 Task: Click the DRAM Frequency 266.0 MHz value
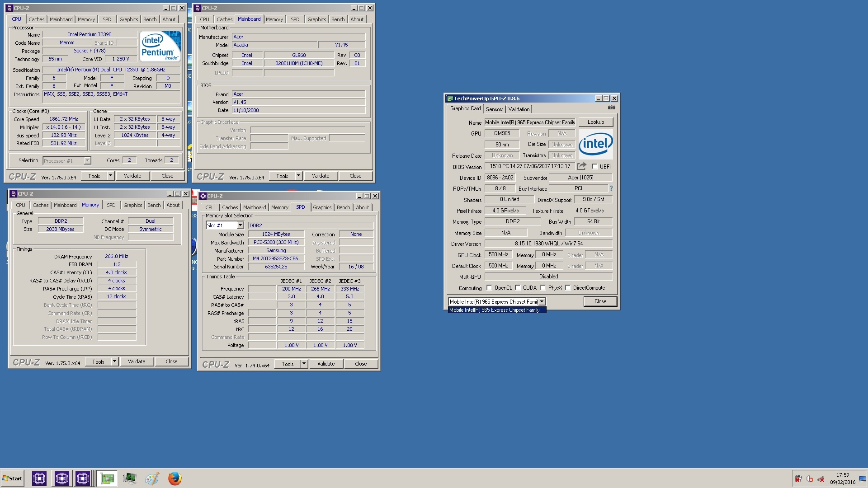pos(117,256)
